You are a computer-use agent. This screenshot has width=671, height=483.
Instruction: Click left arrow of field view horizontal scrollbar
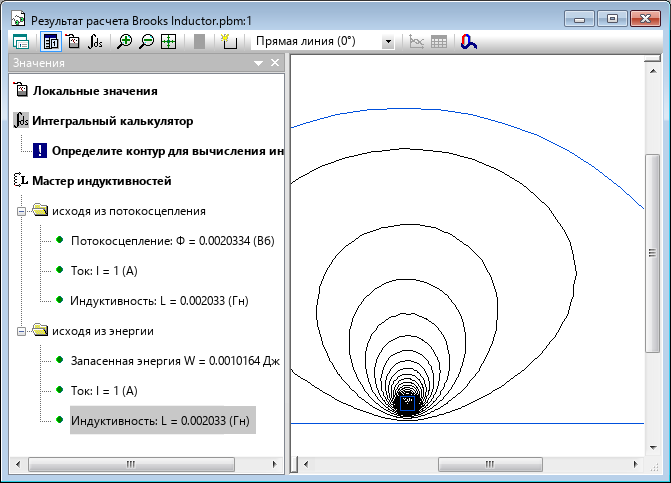(x=306, y=464)
